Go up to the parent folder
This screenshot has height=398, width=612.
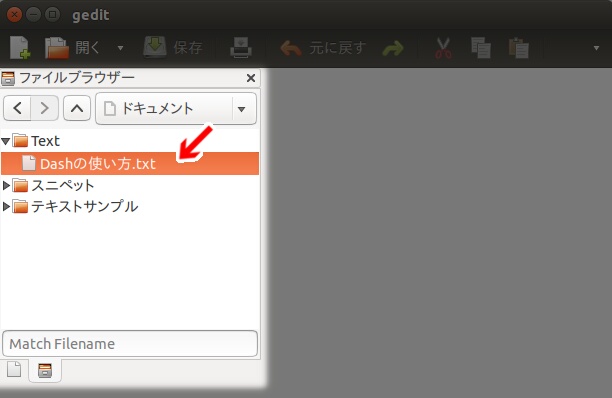tap(77, 108)
